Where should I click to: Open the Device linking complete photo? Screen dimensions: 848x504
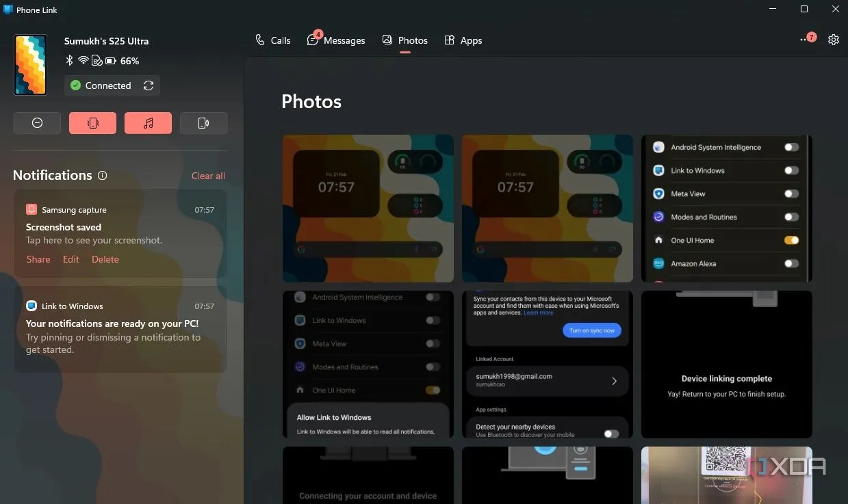click(726, 364)
